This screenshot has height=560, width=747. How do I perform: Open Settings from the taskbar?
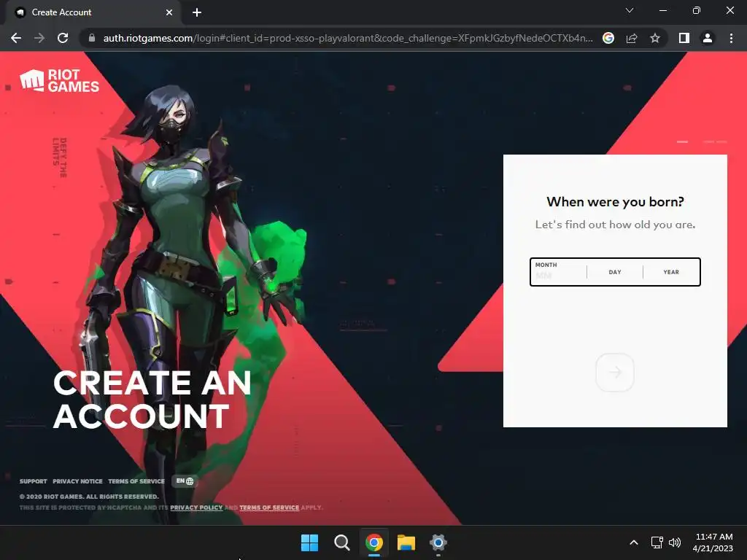(x=438, y=542)
